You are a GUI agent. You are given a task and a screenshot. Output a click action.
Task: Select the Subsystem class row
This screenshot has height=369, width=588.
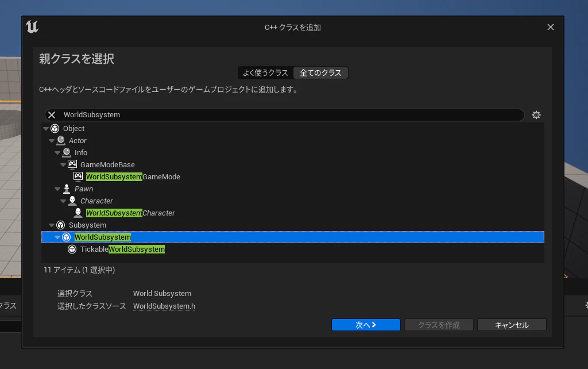292,225
